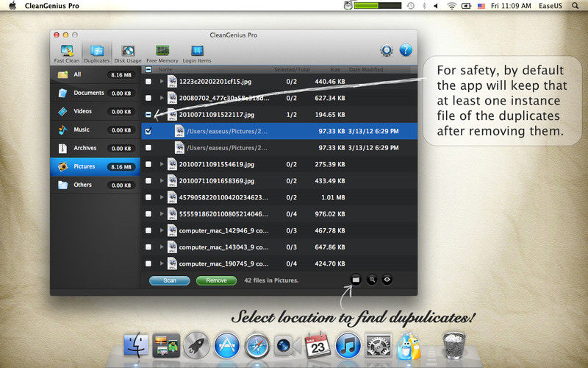Open the Fast Clean tool

[x=67, y=54]
